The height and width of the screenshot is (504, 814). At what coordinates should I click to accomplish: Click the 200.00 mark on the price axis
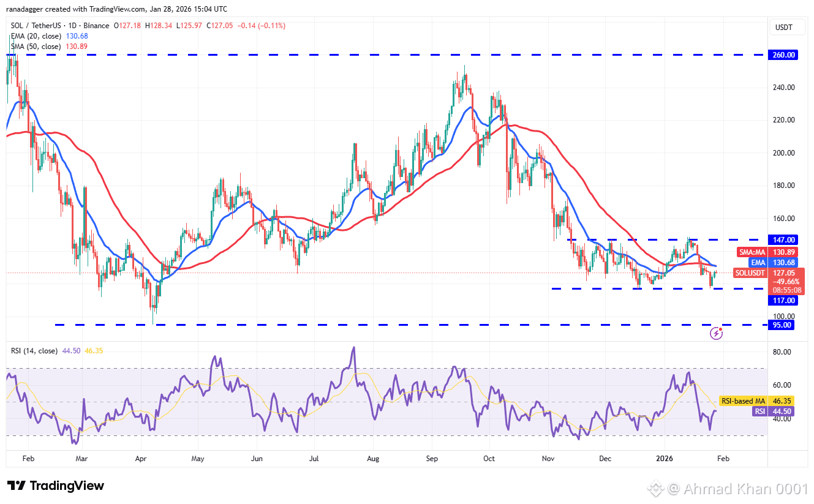pos(783,153)
